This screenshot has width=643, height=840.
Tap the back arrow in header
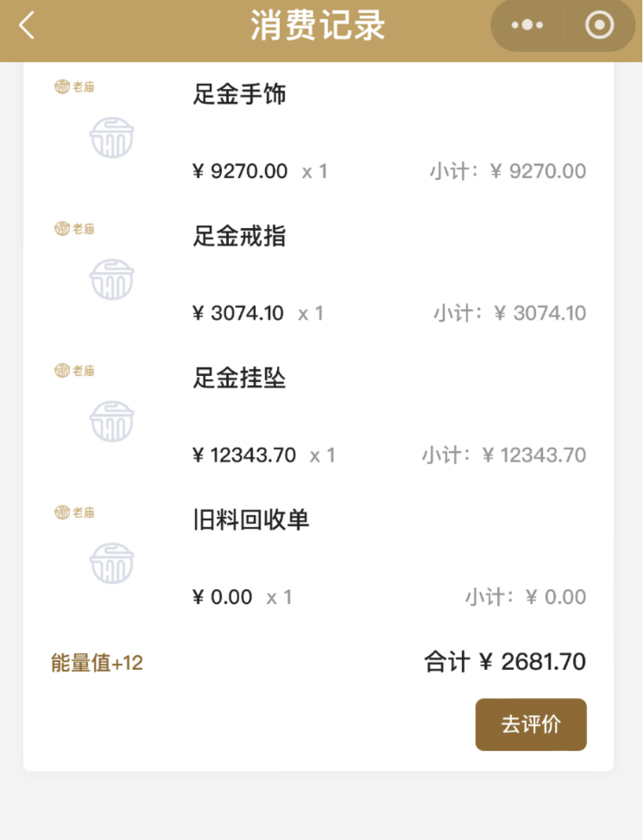[27, 27]
